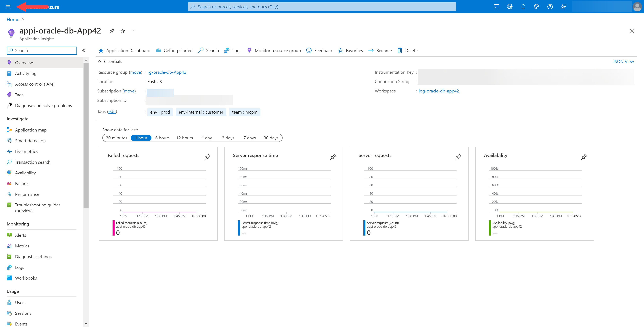Open the notifications bell
The image size is (644, 327).
pyautogui.click(x=523, y=7)
